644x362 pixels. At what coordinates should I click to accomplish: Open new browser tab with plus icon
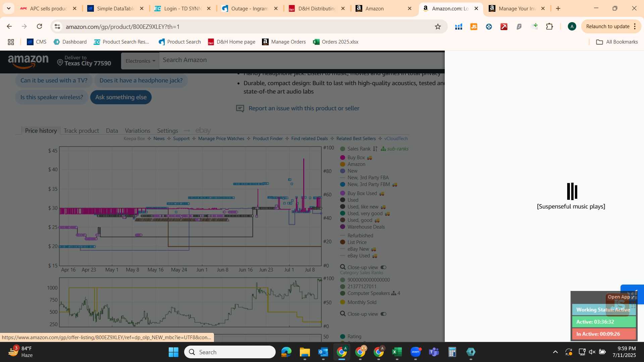point(558,8)
